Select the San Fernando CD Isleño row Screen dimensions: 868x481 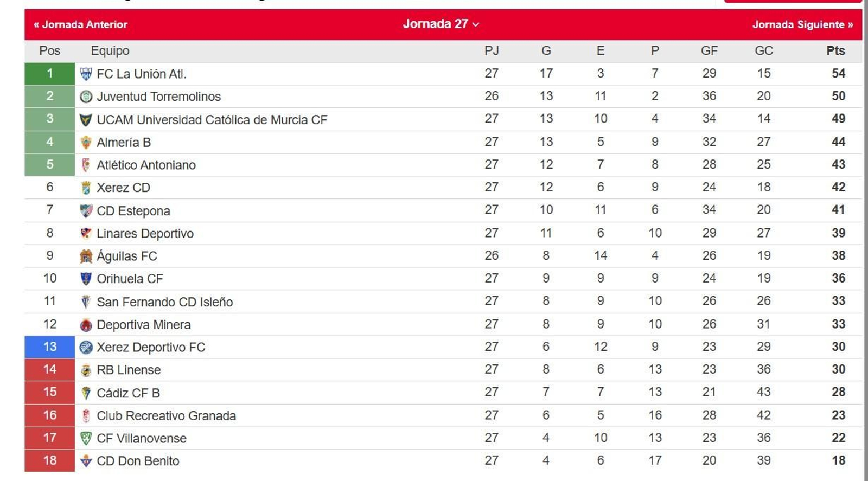164,302
